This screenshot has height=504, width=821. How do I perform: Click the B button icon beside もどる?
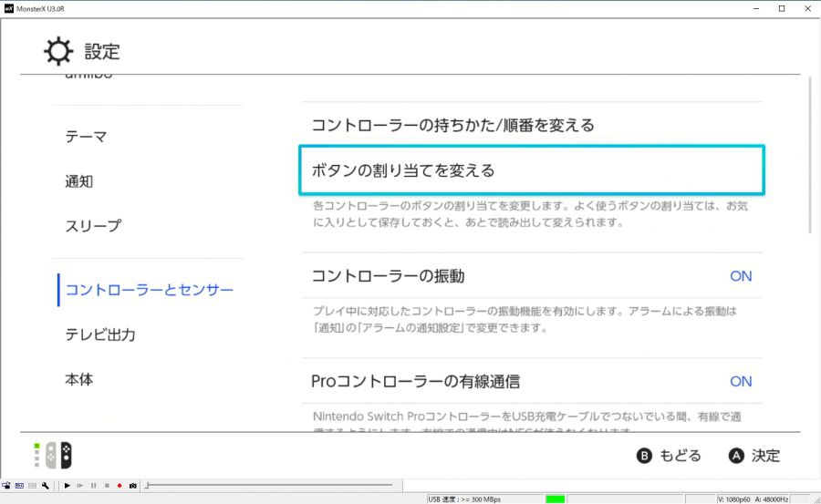click(x=644, y=456)
